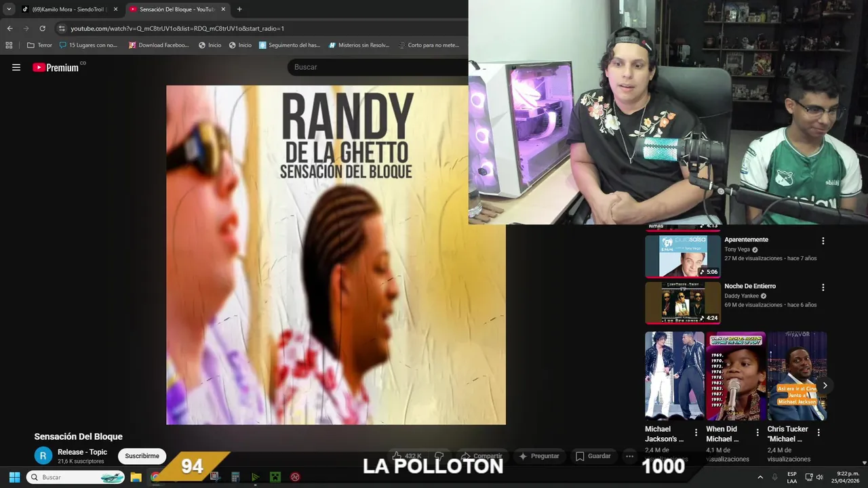Image resolution: width=868 pixels, height=488 pixels.
Task: Open the Aparentemente video thumbnail
Action: pos(683,256)
